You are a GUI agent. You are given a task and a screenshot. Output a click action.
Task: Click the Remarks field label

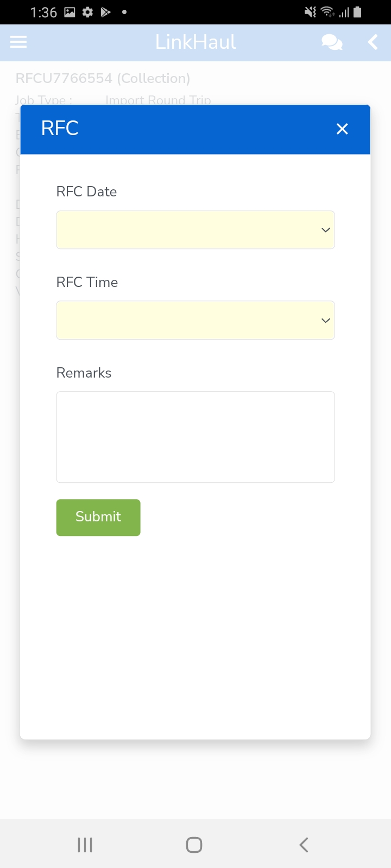coord(84,373)
